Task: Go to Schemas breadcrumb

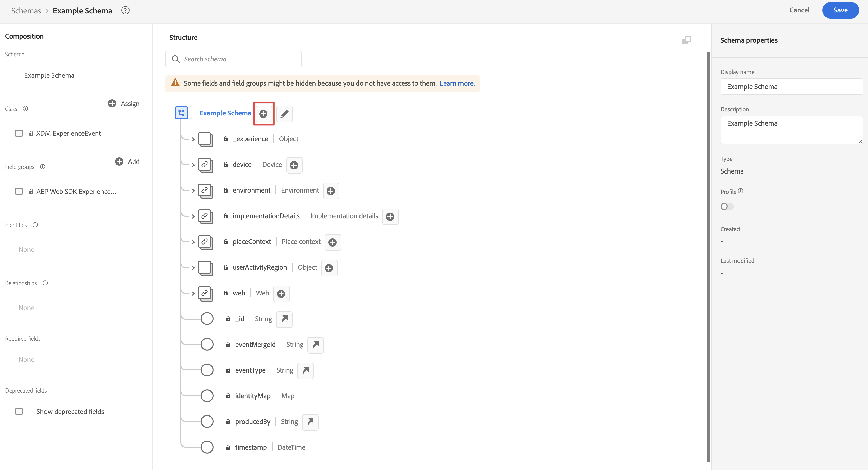Action: (26, 11)
